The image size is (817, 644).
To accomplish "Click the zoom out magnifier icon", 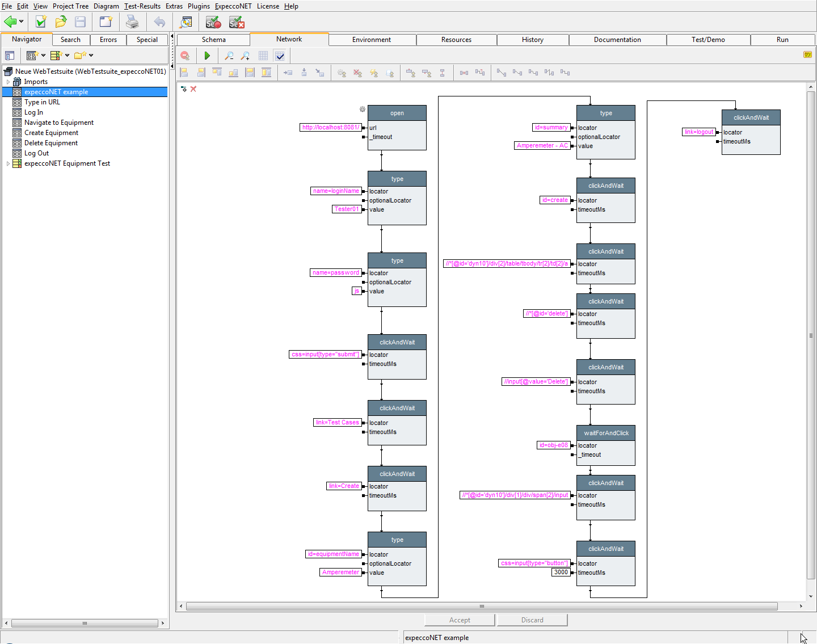I will [229, 56].
